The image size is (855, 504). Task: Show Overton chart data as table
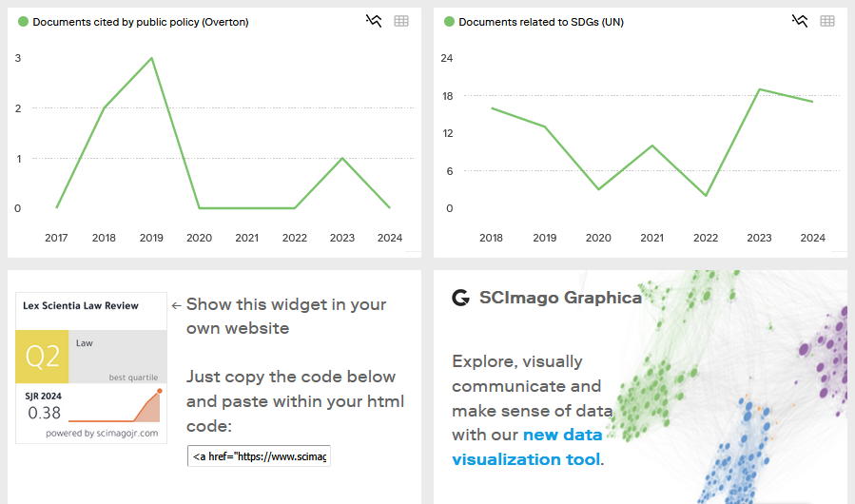[x=401, y=21]
